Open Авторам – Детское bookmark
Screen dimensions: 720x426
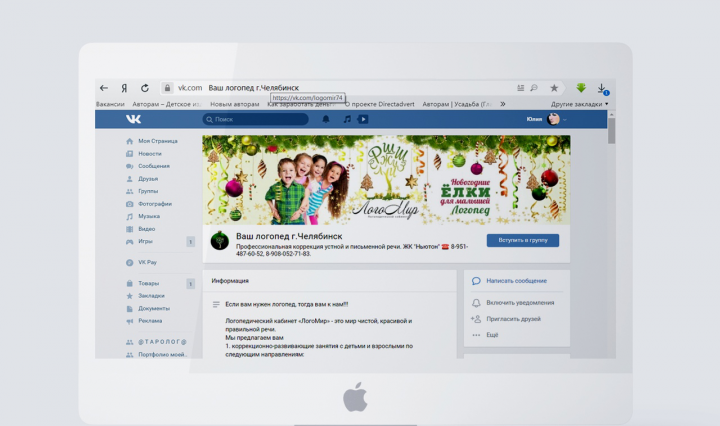click(167, 104)
